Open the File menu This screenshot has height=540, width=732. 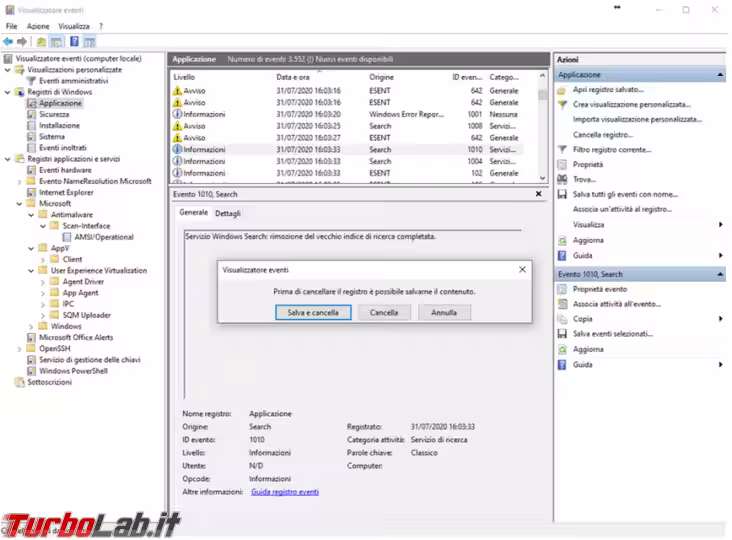[11, 27]
